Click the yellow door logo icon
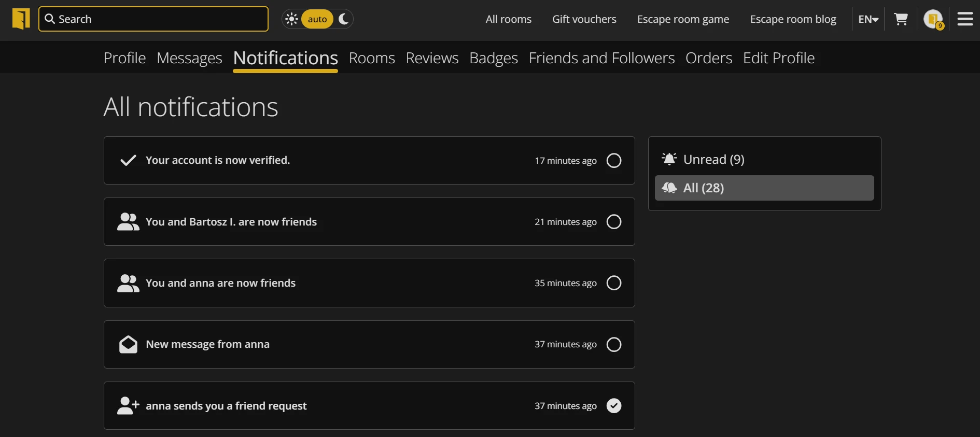The image size is (980, 437). pyautogui.click(x=21, y=19)
